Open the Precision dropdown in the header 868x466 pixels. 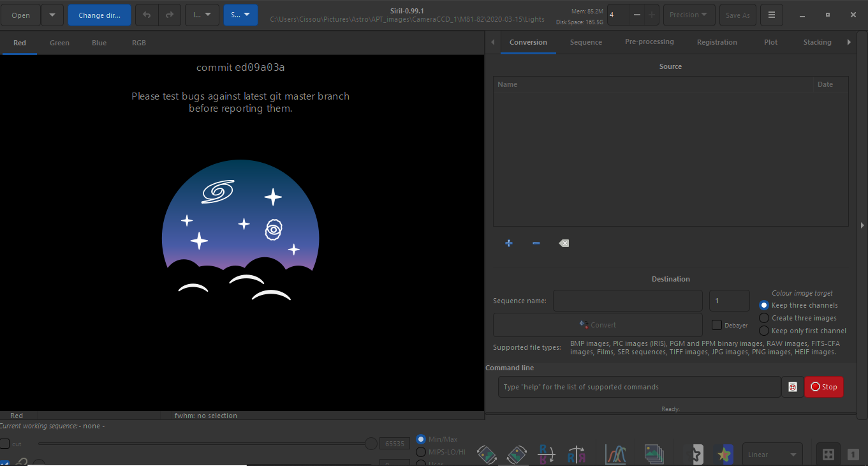click(688, 15)
